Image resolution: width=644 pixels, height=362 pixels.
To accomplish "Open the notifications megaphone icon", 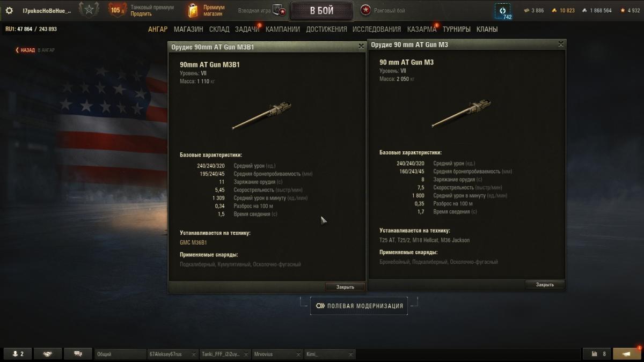I will [x=627, y=354].
